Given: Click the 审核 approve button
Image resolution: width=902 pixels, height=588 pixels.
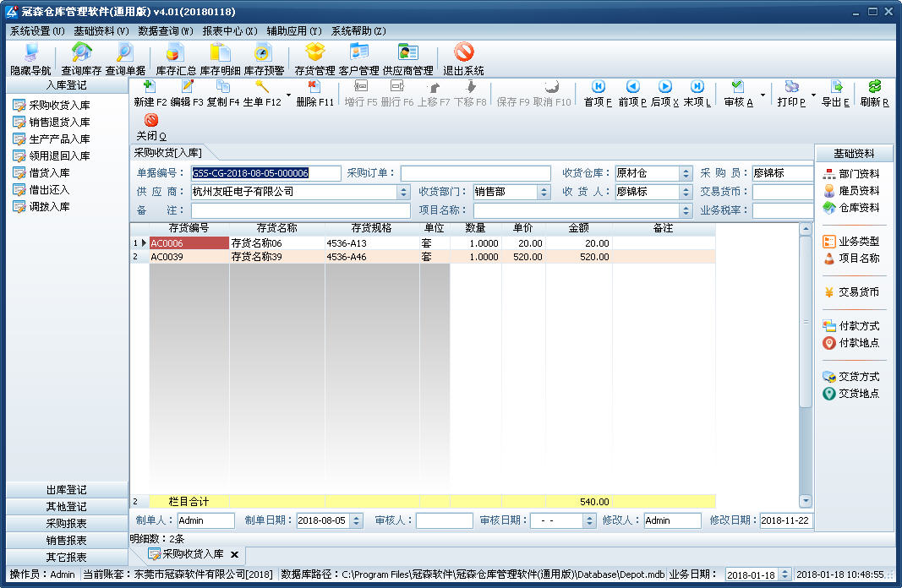Looking at the screenshot, I should [x=738, y=94].
